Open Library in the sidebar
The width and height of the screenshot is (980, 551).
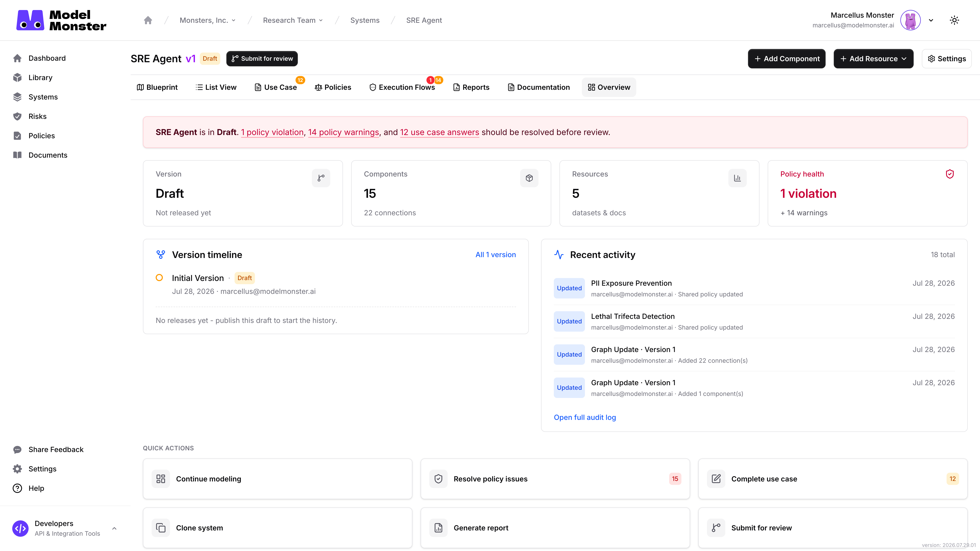(x=40, y=78)
